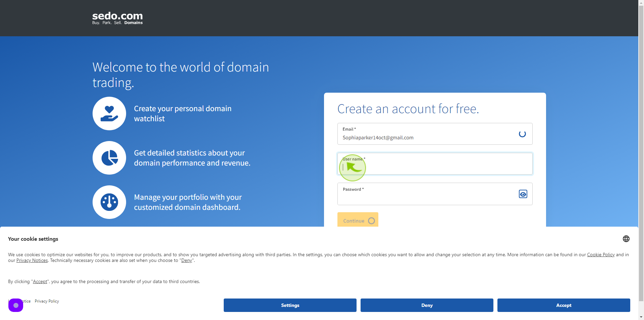Deny cookies with Deny button
Image resolution: width=644 pixels, height=320 pixels.
(x=427, y=305)
